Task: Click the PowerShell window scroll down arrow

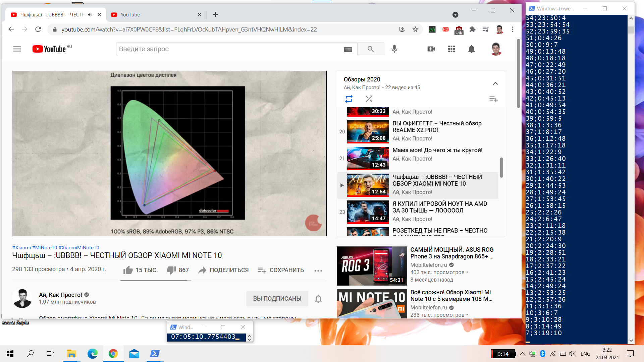Action: pyautogui.click(x=631, y=341)
